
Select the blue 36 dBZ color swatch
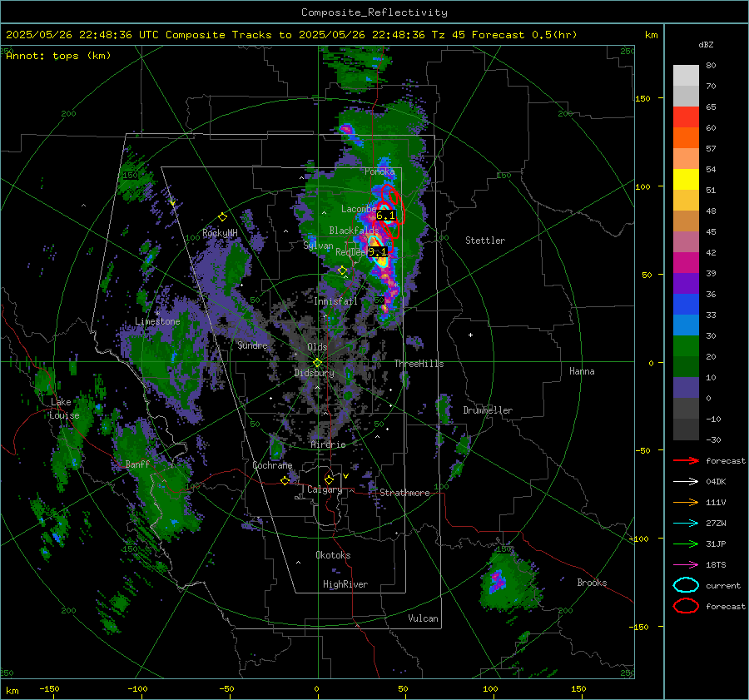pyautogui.click(x=686, y=304)
